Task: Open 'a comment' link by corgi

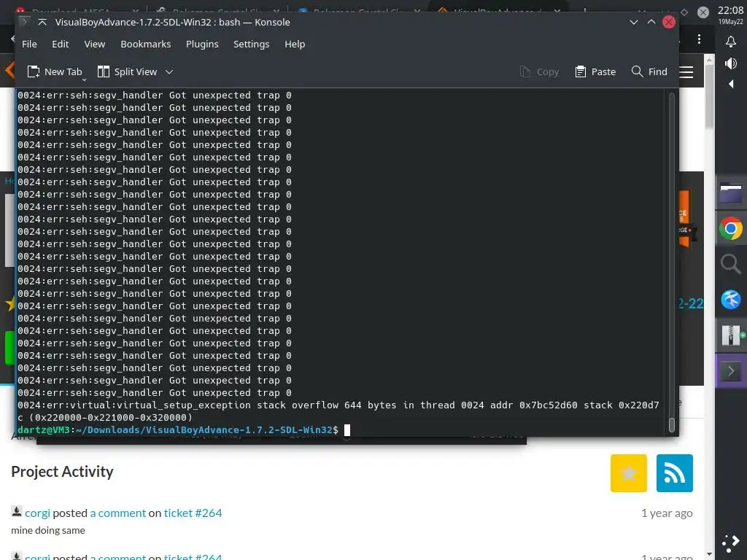Action: coord(117,513)
